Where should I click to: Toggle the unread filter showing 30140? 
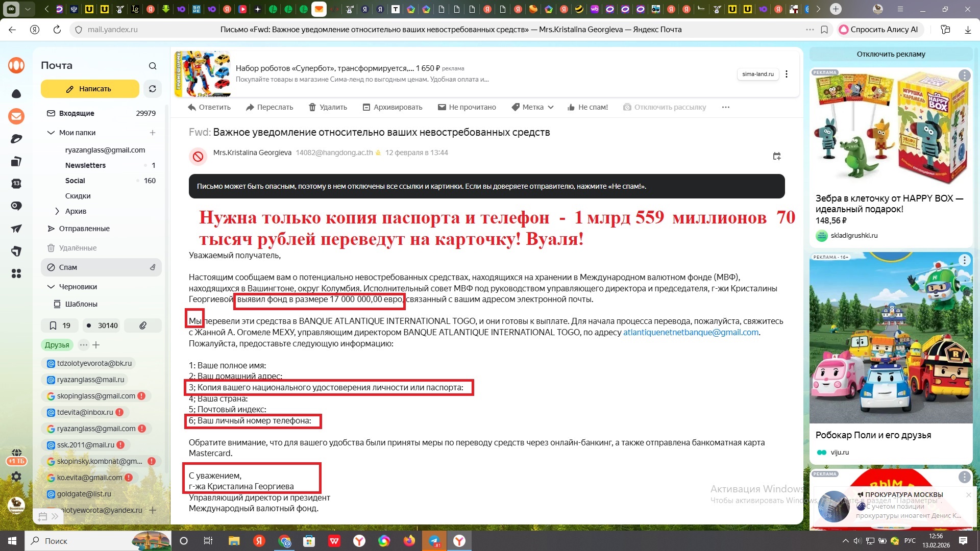coord(102,325)
